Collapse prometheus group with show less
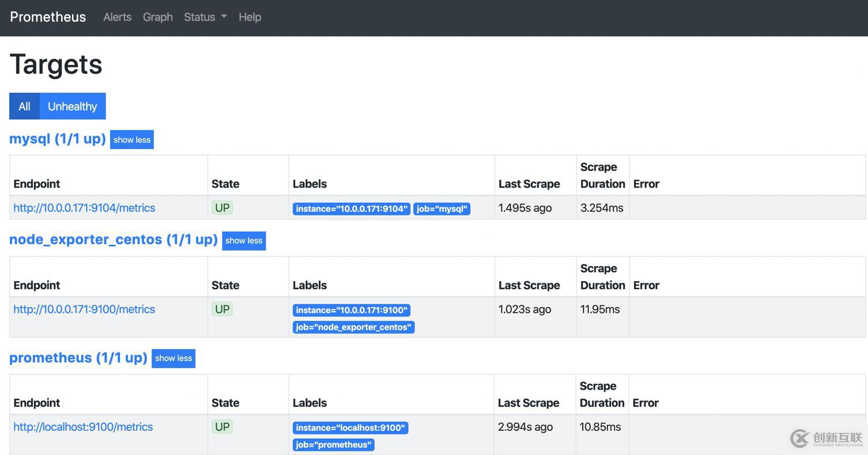868x455 pixels. [173, 358]
